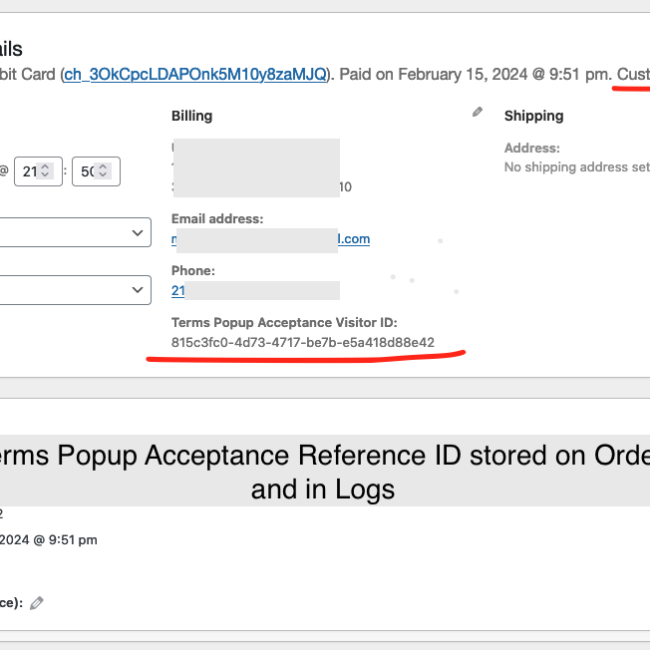This screenshot has height=650, width=650.
Task: Click the billing email address link
Action: coord(271,239)
